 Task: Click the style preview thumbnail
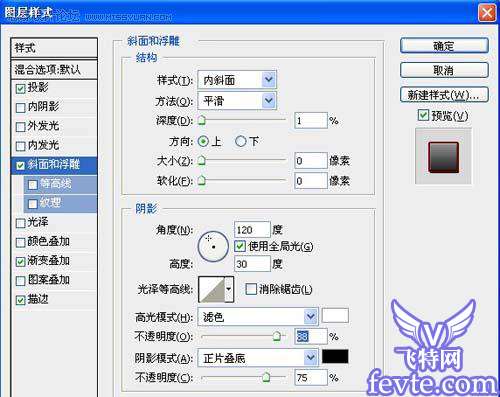click(x=444, y=157)
